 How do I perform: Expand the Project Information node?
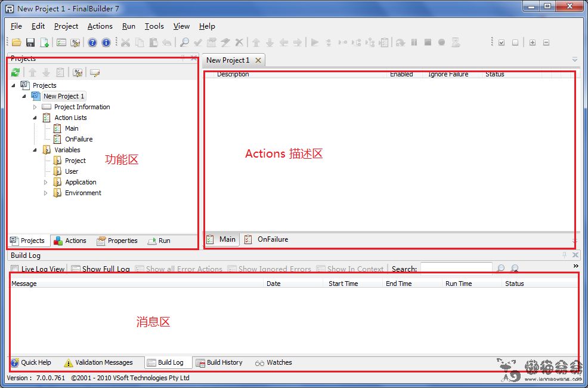(35, 107)
